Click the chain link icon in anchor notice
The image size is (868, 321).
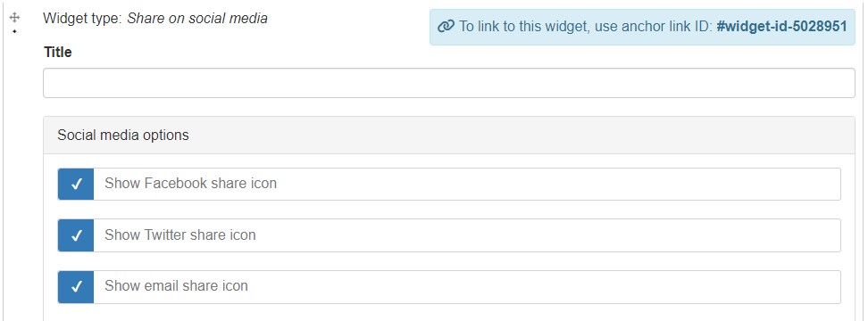(x=446, y=27)
